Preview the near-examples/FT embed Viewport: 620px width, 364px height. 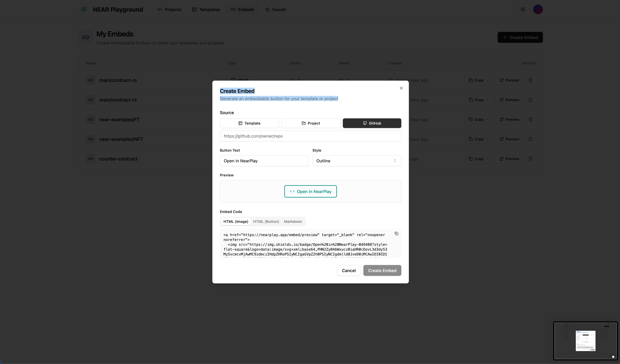point(509,120)
